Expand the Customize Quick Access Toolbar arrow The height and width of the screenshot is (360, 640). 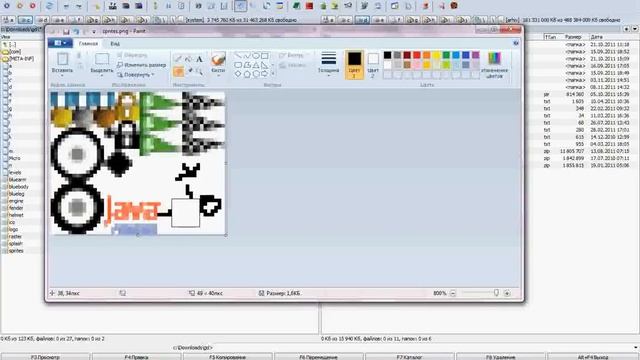pyautogui.click(x=94, y=31)
